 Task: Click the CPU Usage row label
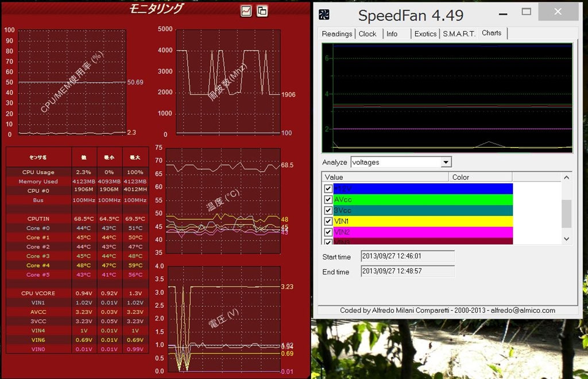click(x=38, y=172)
